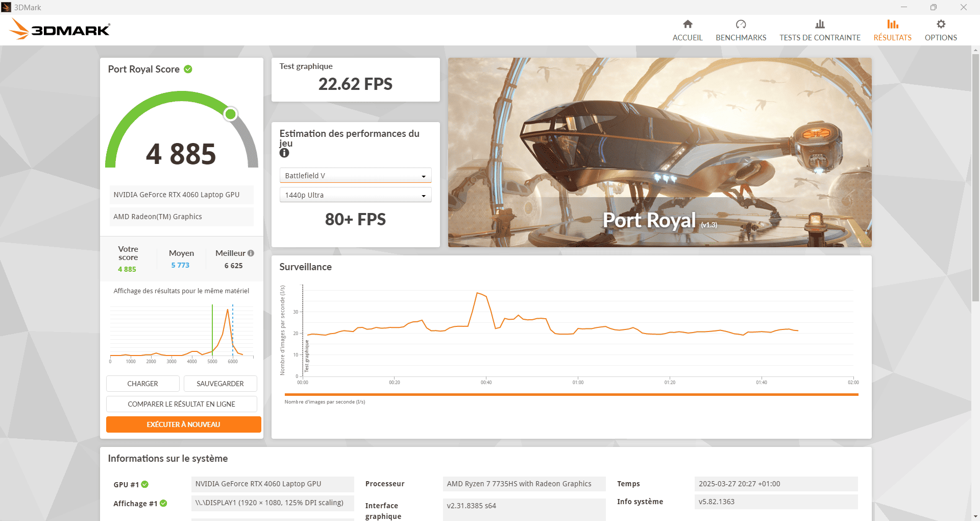The image size is (980, 521).
Task: Open the Benchmarks gauge icon
Action: pyautogui.click(x=741, y=24)
